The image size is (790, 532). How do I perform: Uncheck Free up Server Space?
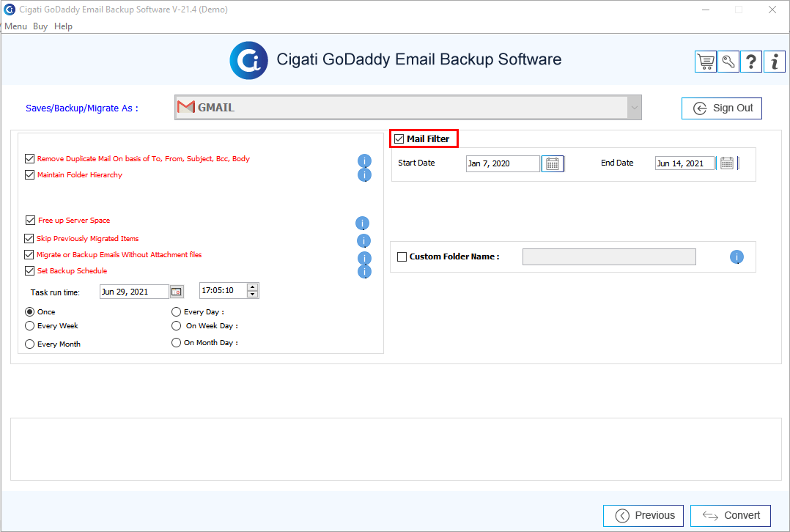(30, 220)
